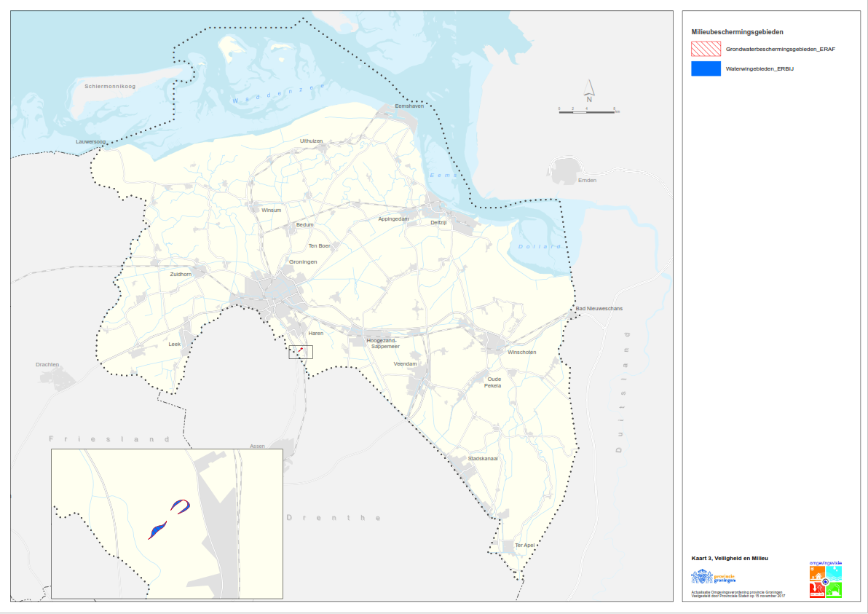868x614 pixels.
Task: Click the cyan water tile in Omgevingsvisie logo
Action: coord(834,574)
